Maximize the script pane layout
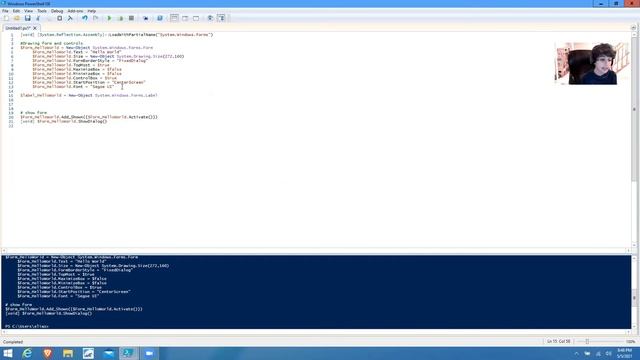This screenshot has width=640, height=360. tap(196, 18)
